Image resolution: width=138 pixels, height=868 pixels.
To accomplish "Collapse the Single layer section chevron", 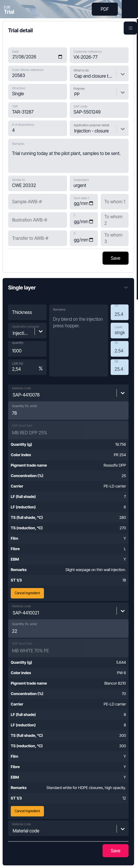I will (x=126, y=287).
